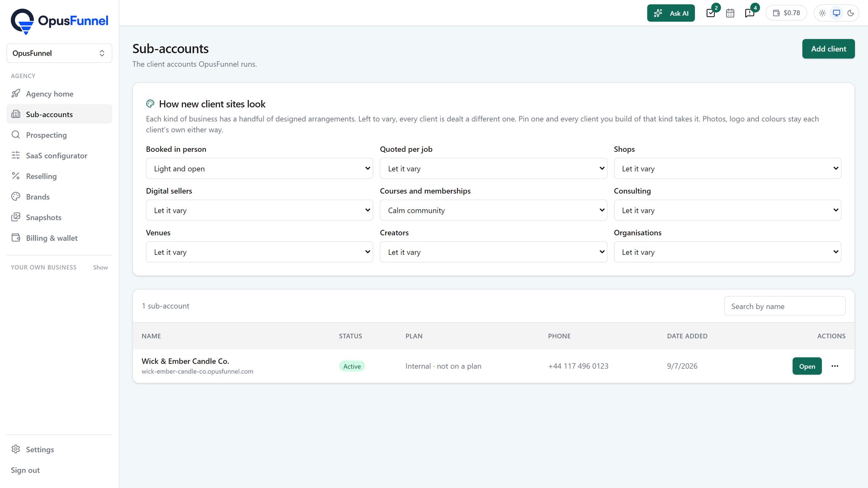Click the wallet balance $0.78
Viewport: 868px width, 488px height.
tap(786, 13)
